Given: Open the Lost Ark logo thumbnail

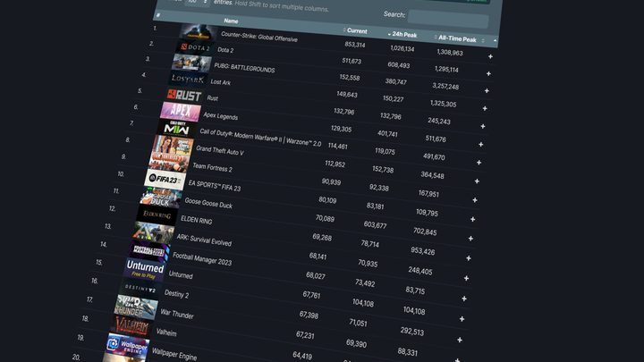Looking at the screenshot, I should coord(187,79).
